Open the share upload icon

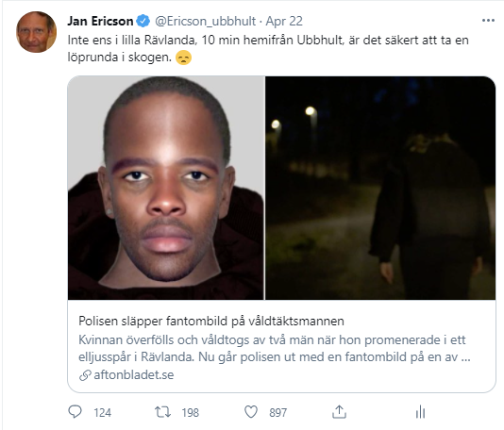339,412
